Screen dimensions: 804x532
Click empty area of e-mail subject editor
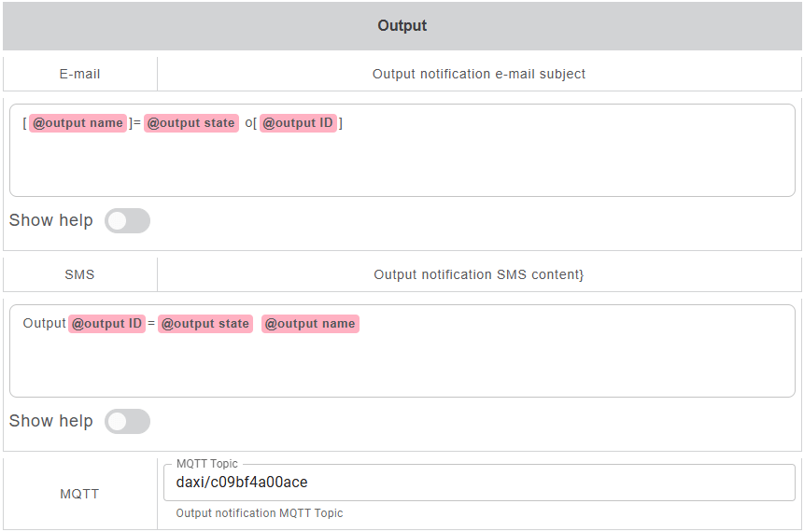pyautogui.click(x=402, y=166)
